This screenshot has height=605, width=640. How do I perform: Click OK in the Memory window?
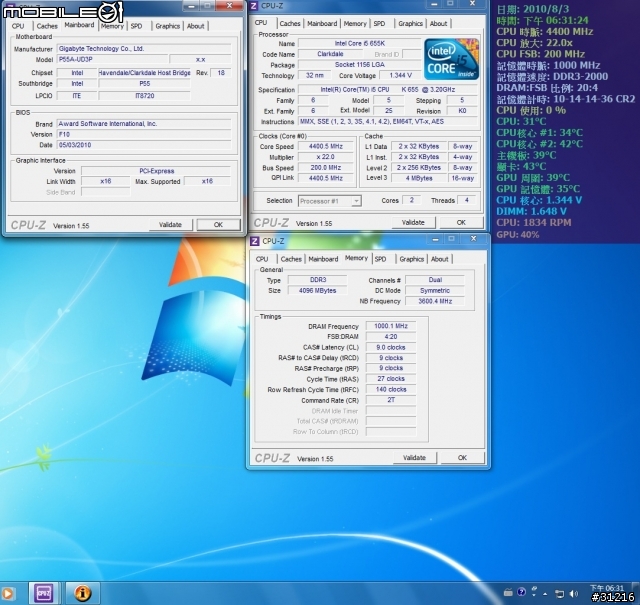coord(462,458)
